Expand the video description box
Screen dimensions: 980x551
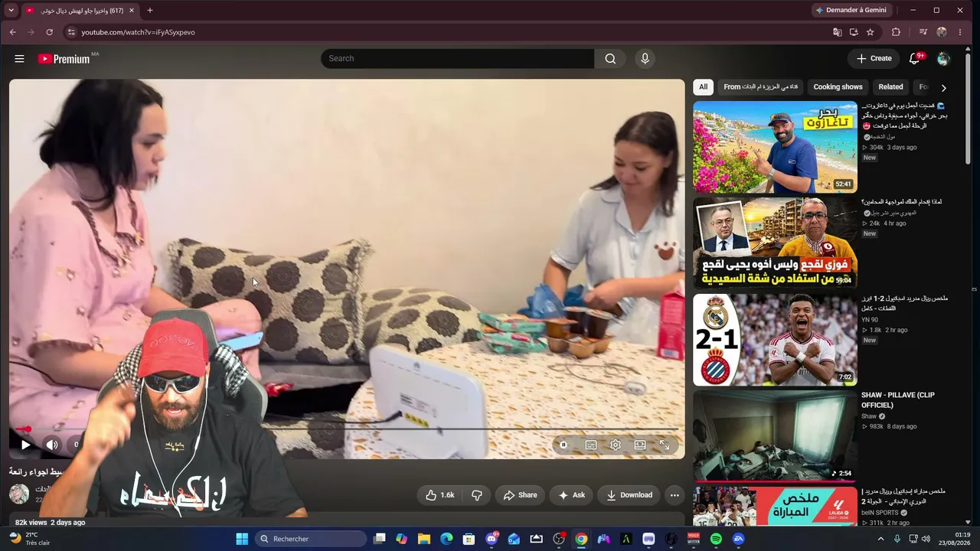[x=347, y=520]
